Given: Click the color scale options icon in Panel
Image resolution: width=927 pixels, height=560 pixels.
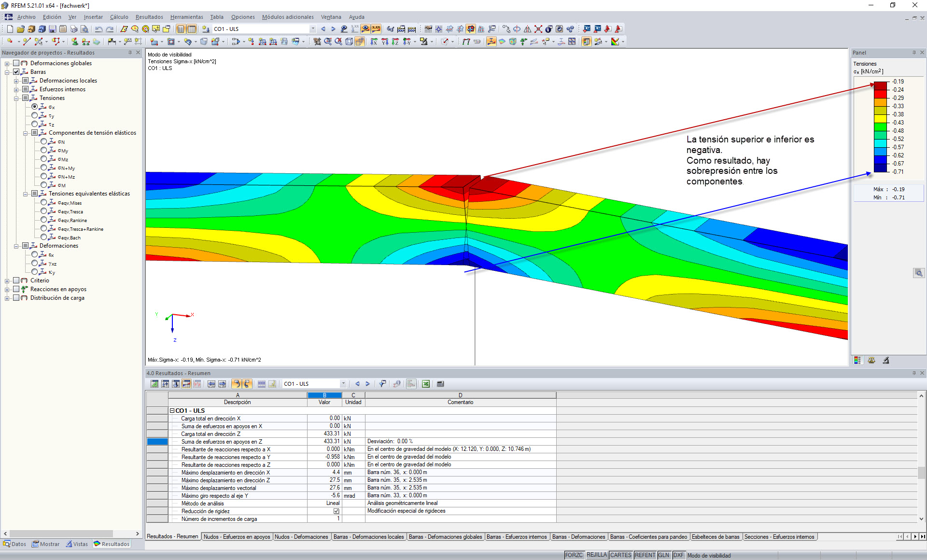Looking at the screenshot, I should [x=857, y=360].
